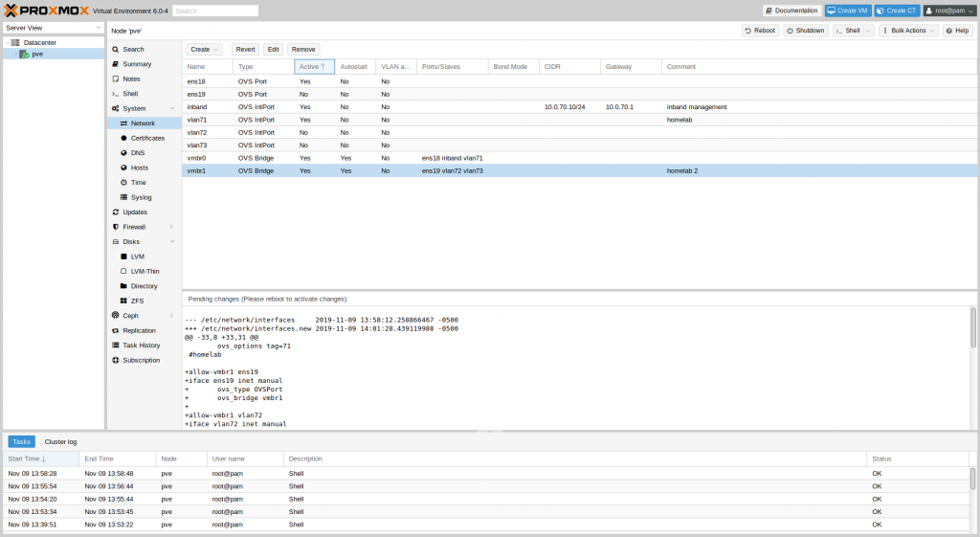Click the Edit button

(273, 50)
